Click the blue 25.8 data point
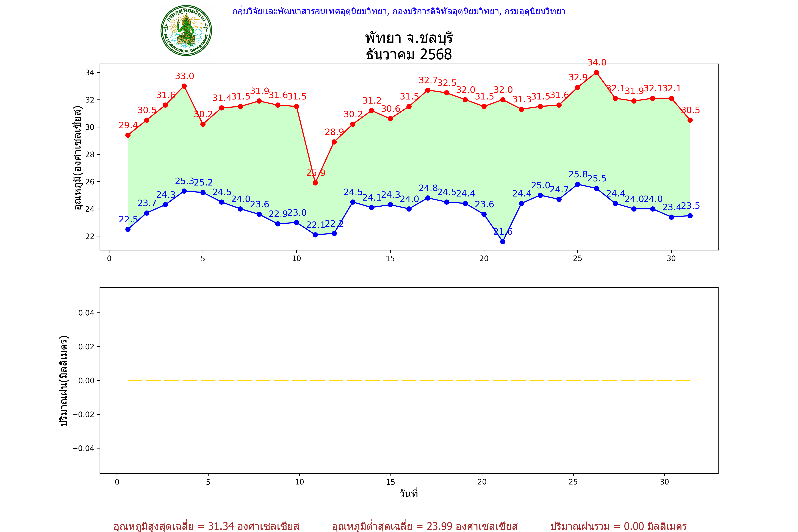This screenshot has height=532, width=798. pos(577,184)
